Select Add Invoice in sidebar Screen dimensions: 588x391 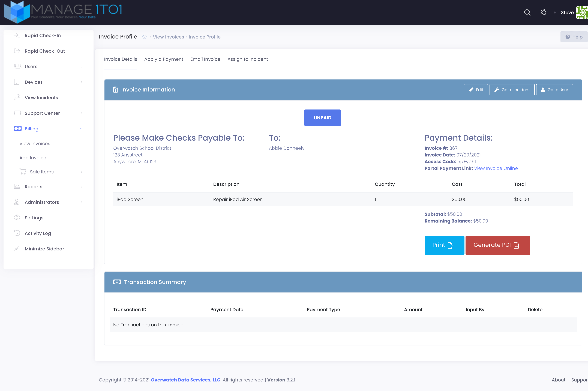click(x=33, y=158)
